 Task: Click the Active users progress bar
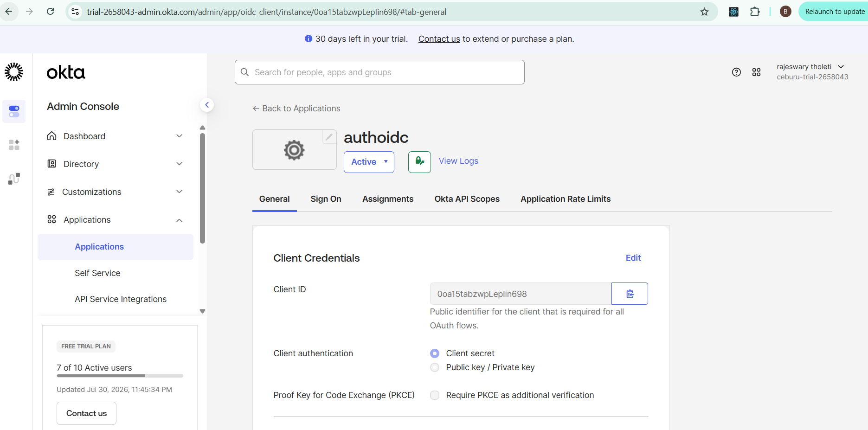point(120,376)
